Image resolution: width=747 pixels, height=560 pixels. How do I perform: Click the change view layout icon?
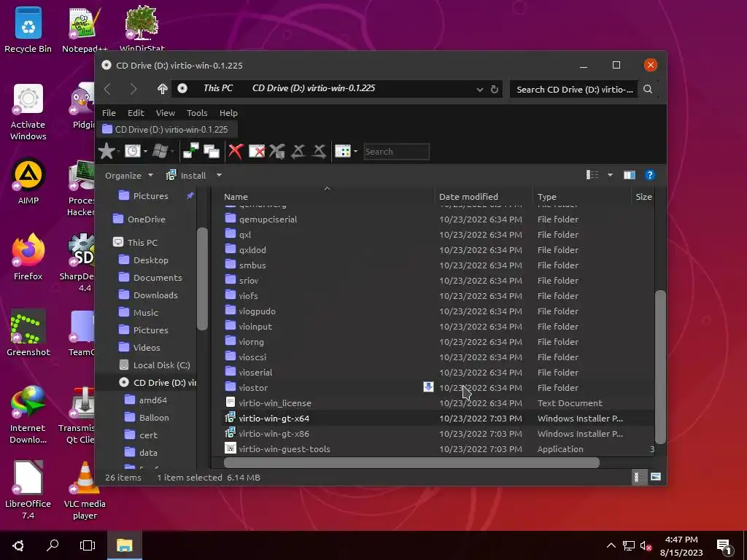[x=592, y=175]
